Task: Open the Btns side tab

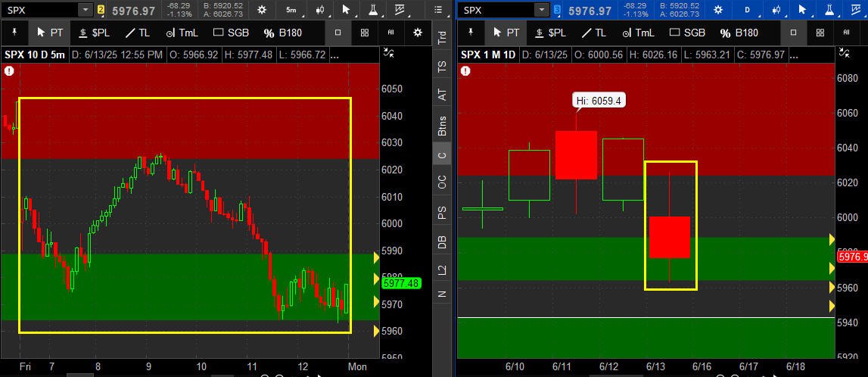Action: 442,126
